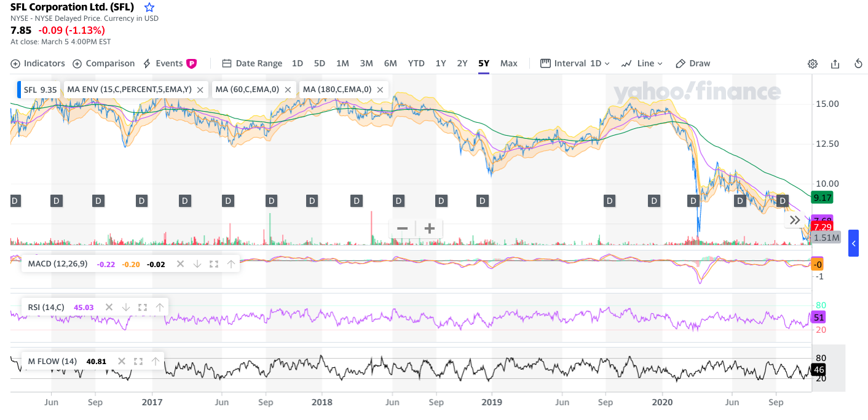The image size is (868, 420).
Task: Zoom in the chart with plus button
Action: click(x=430, y=228)
